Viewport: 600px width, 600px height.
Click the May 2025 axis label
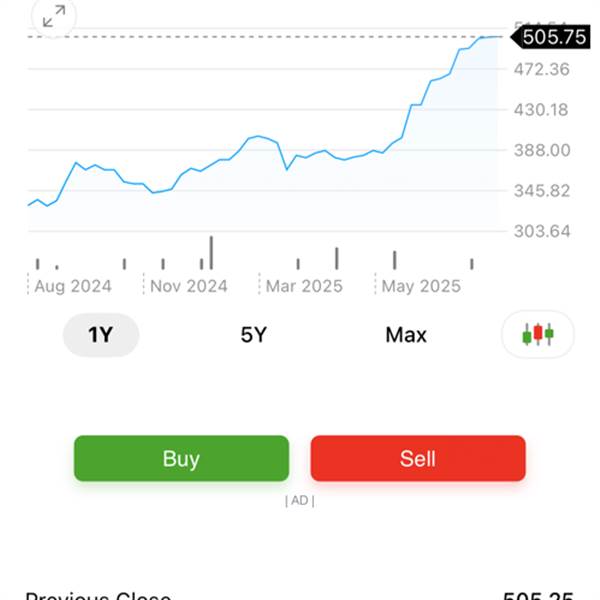tap(421, 286)
